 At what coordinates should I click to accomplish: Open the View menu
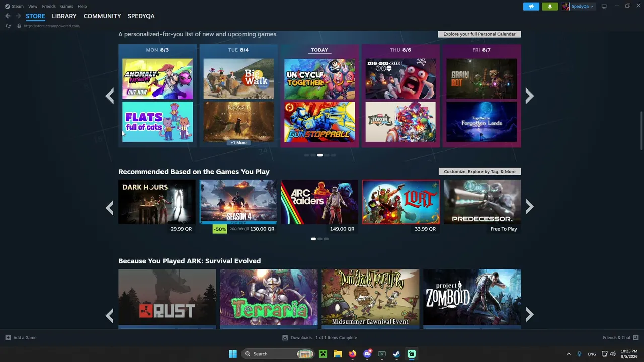click(x=33, y=6)
